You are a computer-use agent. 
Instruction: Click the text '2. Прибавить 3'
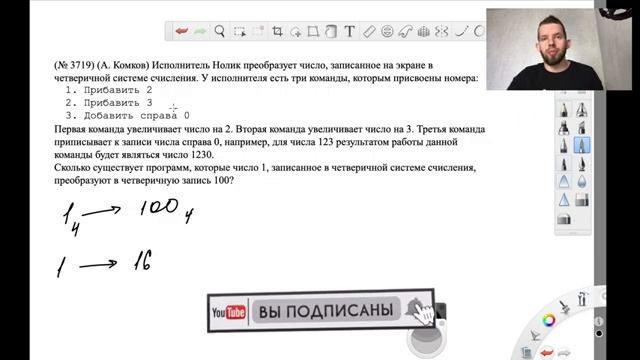point(109,103)
